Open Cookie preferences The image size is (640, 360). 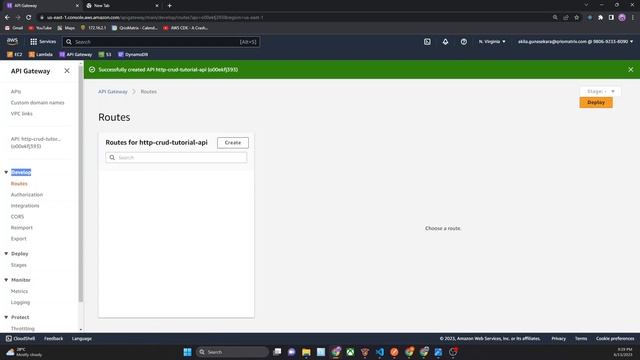(x=615, y=338)
